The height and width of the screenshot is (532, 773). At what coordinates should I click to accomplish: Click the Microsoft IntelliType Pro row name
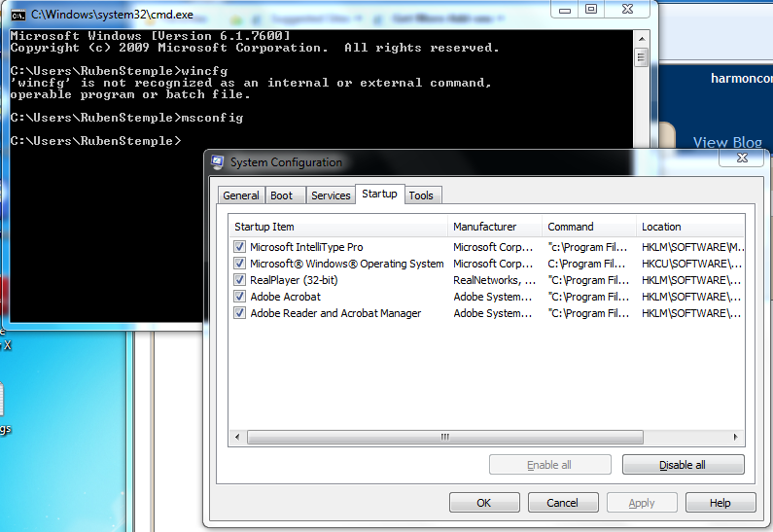pyautogui.click(x=306, y=246)
